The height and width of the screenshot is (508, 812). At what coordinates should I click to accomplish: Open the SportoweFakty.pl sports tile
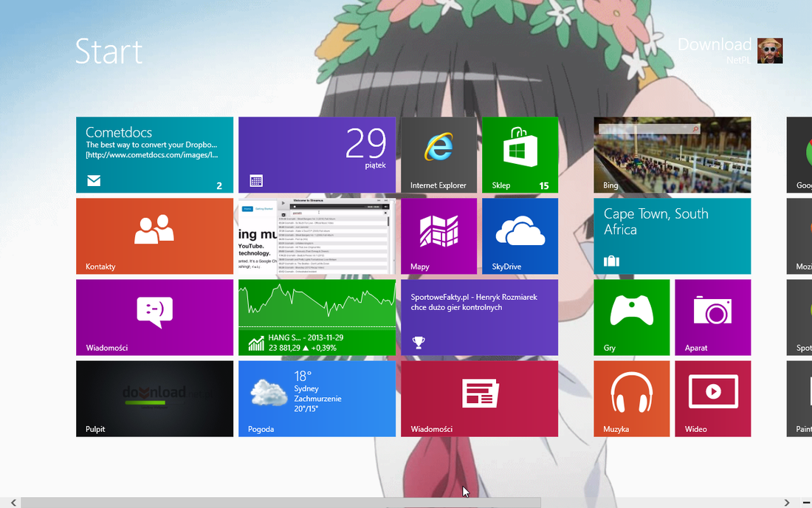pyautogui.click(x=480, y=317)
